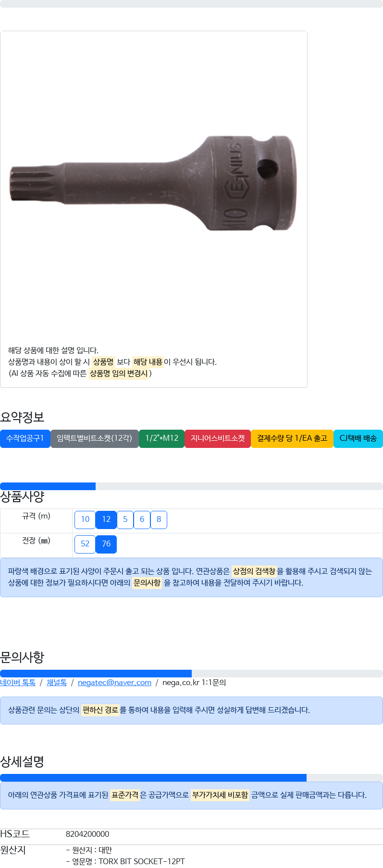This screenshot has height=868, width=383.
Task: Click the HS코드 number 8204200000
Action: coord(87,834)
